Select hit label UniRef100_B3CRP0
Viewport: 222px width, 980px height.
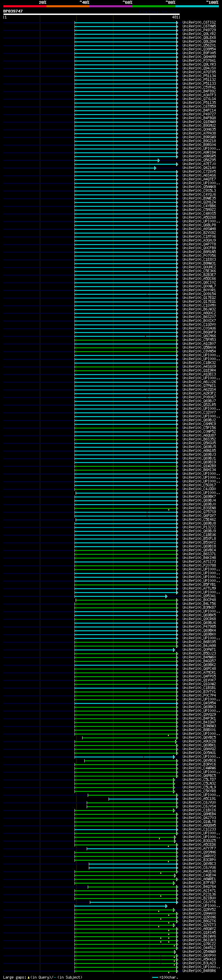coord(199,860)
